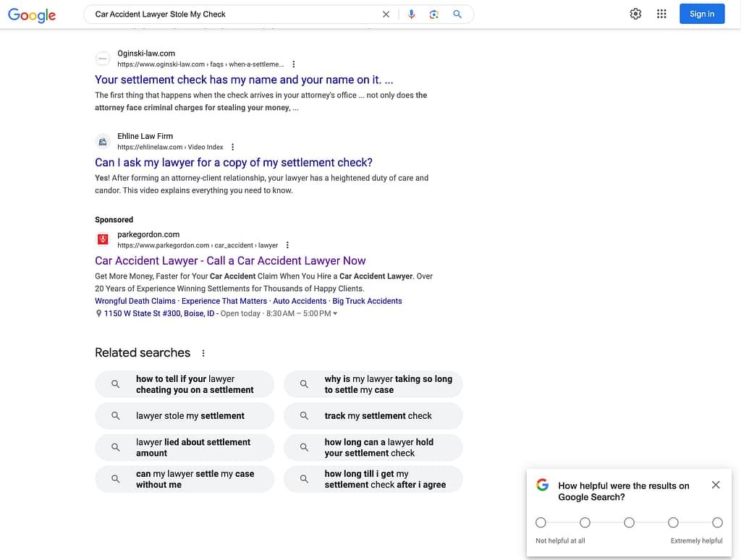This screenshot has width=741, height=560.
Task: Close the helpfulness survey popup
Action: click(x=716, y=485)
